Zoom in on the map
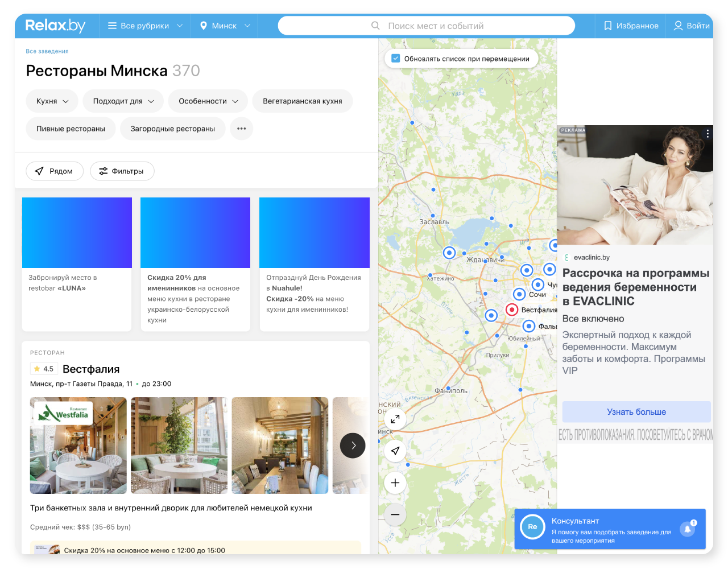This screenshot has height=573, width=728. coord(395,483)
